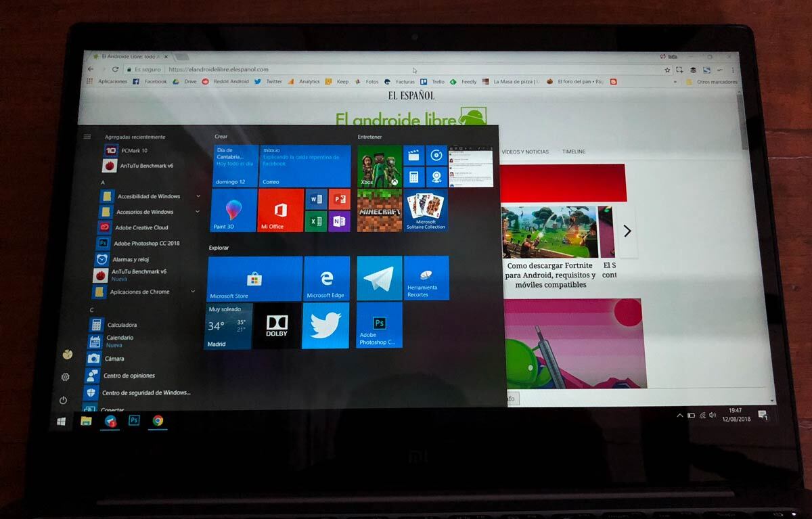The image size is (812, 519).
Task: Reload the page in Chrome
Action: [115, 69]
